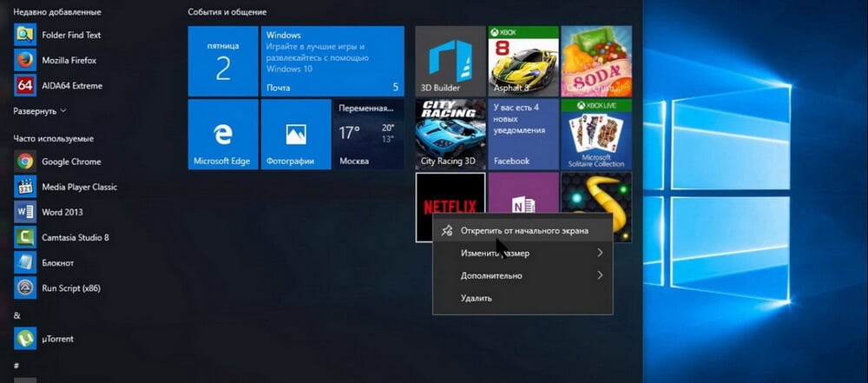This screenshot has height=383, width=868.
Task: Click the Часто используемые heading
Action: (x=54, y=139)
